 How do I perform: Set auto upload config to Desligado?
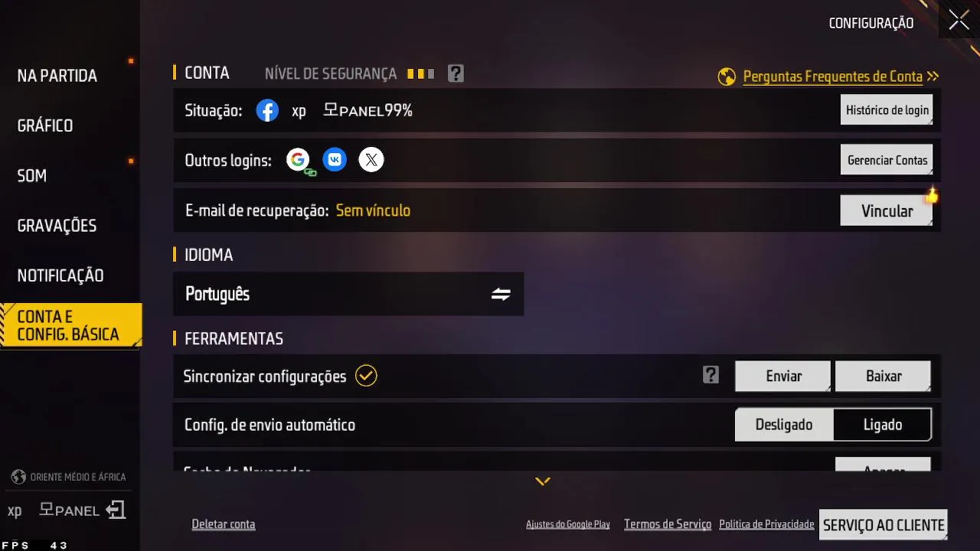pos(784,425)
